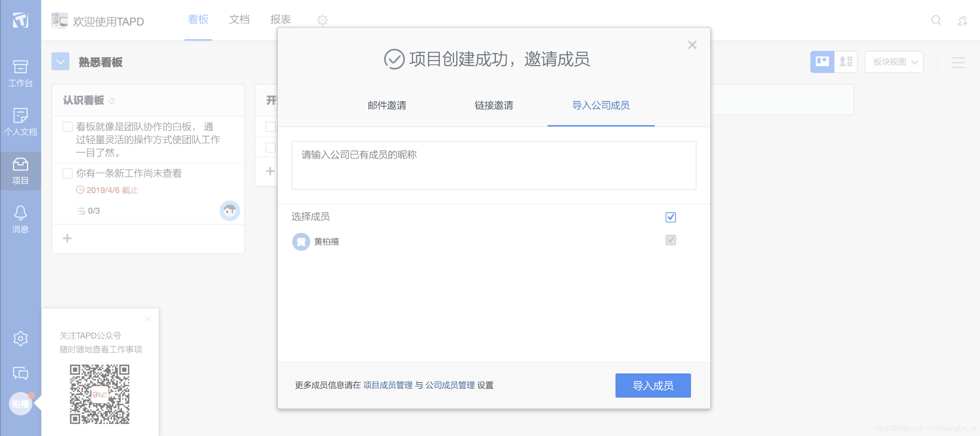This screenshot has width=980, height=436.
Task: Check the 你有一条新工作尚未查看 card checkbox
Action: (x=68, y=173)
